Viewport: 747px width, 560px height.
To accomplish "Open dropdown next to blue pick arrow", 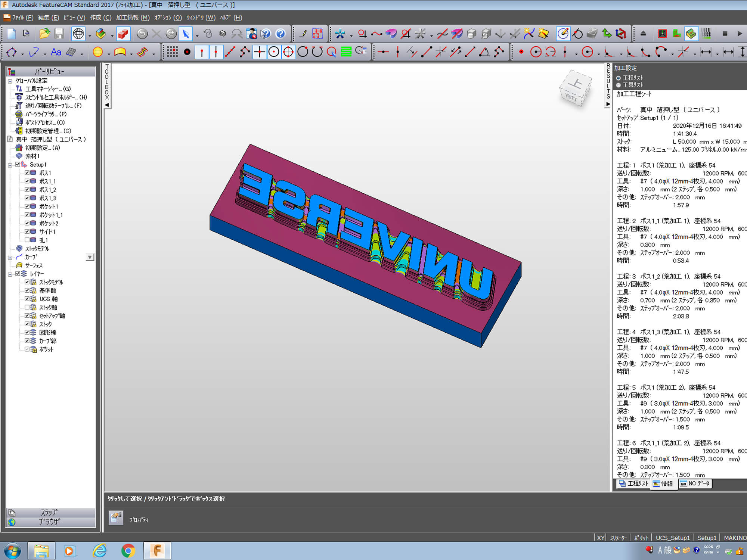I will [197, 36].
